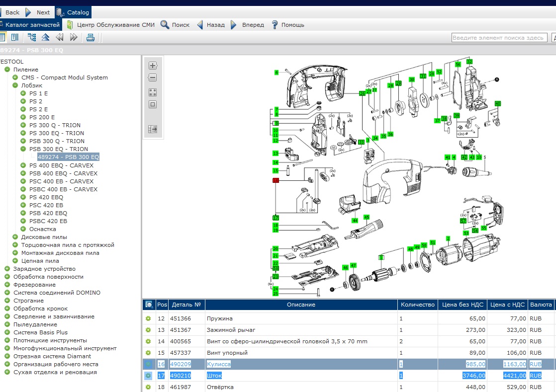Click Цена без НДС column header

click(463, 305)
